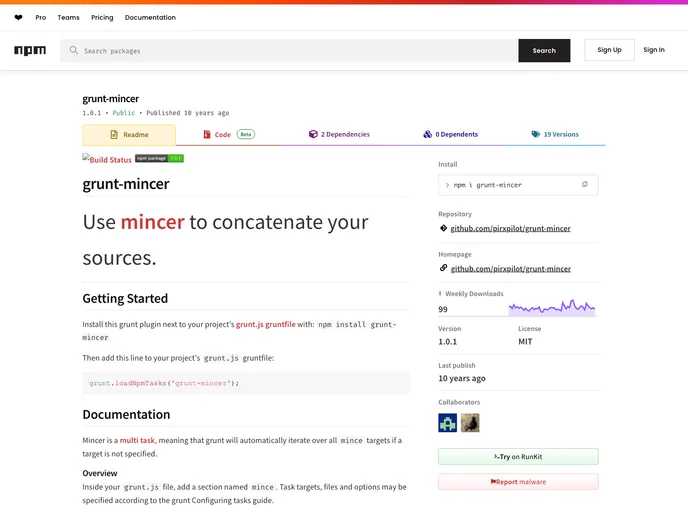Click the Sign Up button
688x512 pixels.
(609, 50)
